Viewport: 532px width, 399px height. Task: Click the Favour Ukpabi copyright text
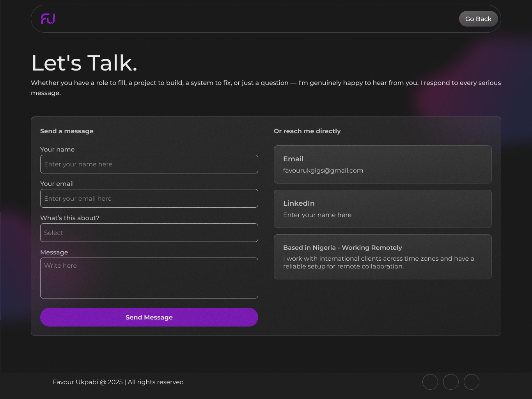(118, 382)
